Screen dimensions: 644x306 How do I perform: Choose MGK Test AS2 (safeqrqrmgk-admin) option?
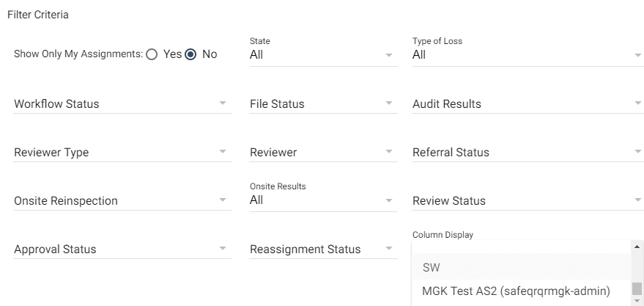click(x=516, y=291)
